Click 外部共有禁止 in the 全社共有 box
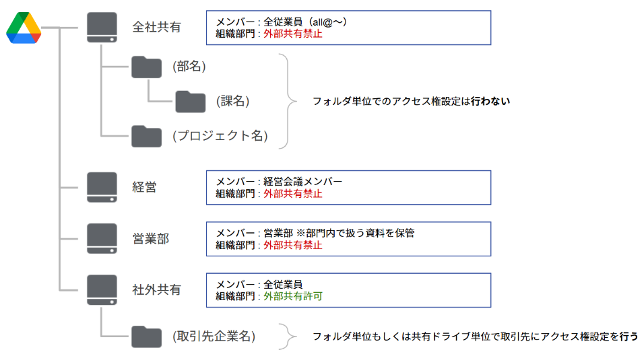644x352 pixels. 293,34
